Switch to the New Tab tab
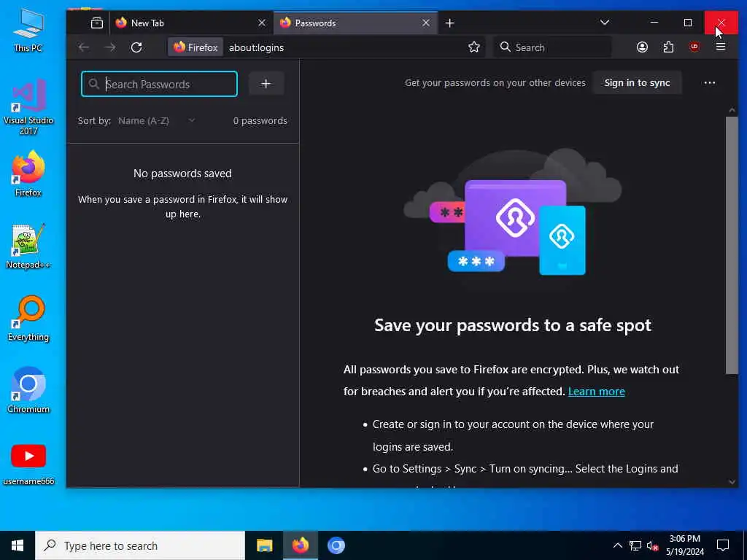This screenshot has height=560, width=747. coord(192,23)
